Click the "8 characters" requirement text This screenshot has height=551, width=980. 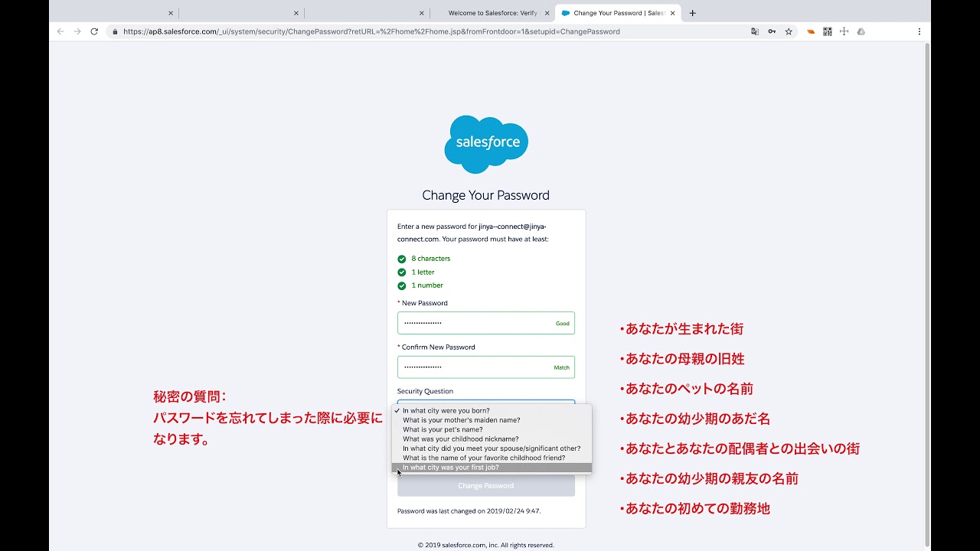click(x=431, y=259)
